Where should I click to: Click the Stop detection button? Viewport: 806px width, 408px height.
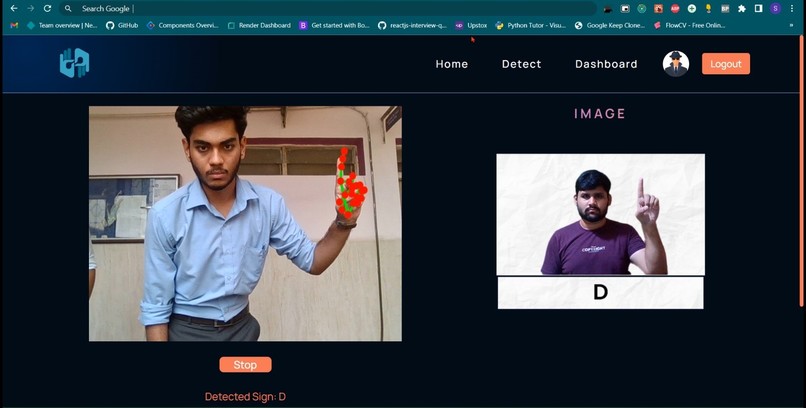point(245,365)
